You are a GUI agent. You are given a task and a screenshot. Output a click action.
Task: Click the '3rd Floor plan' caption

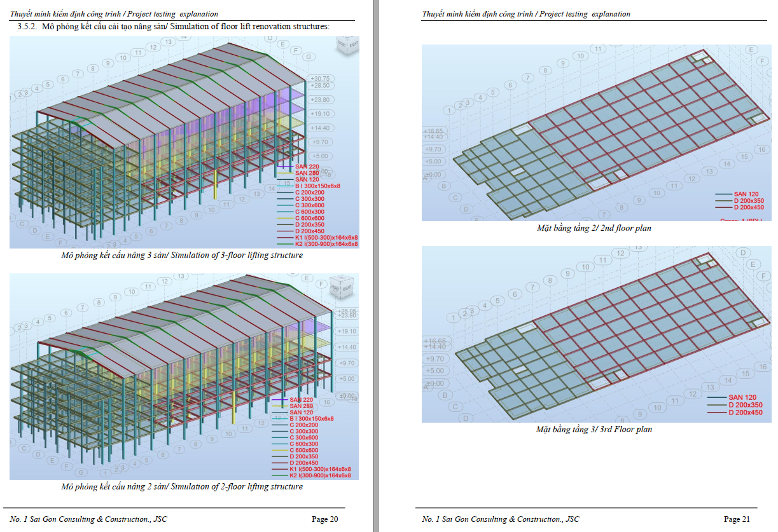click(594, 429)
